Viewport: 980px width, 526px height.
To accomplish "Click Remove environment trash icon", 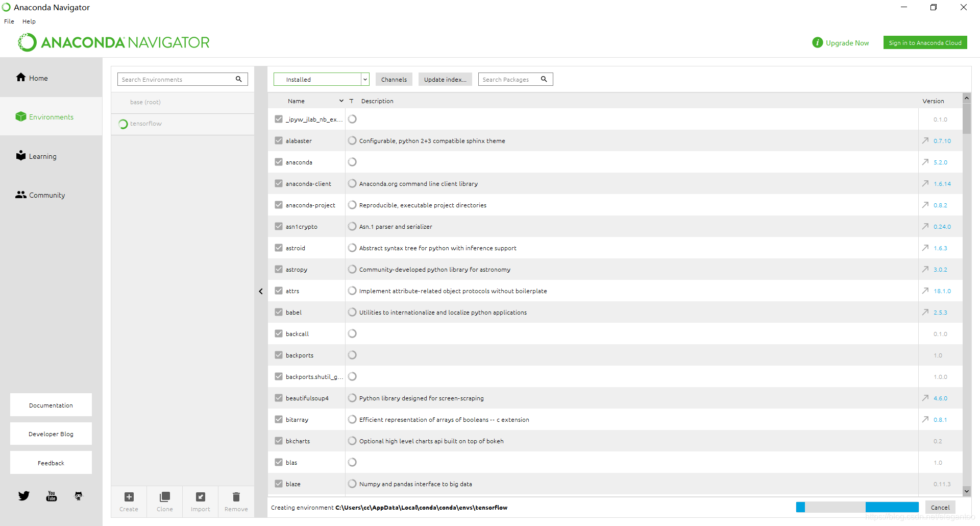I will pyautogui.click(x=236, y=497).
